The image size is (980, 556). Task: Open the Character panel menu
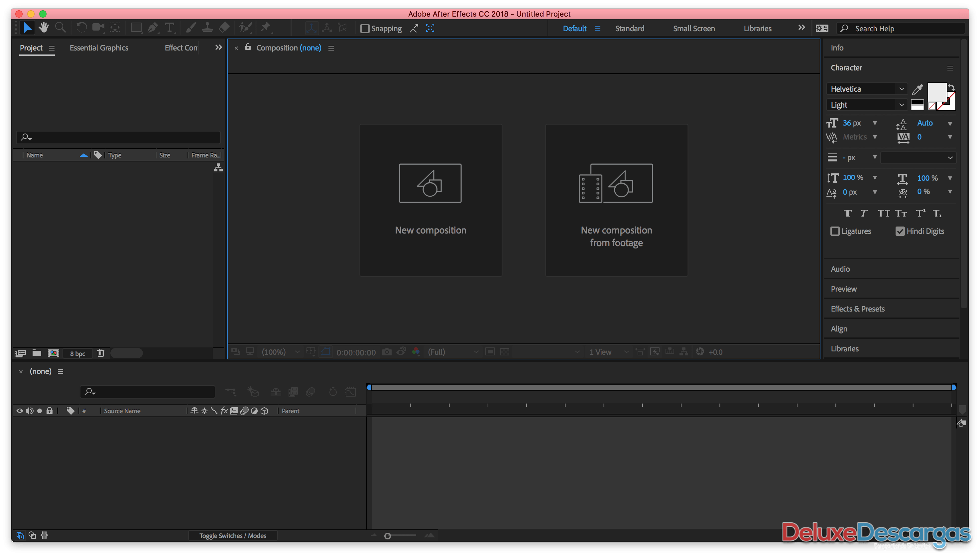coord(950,68)
